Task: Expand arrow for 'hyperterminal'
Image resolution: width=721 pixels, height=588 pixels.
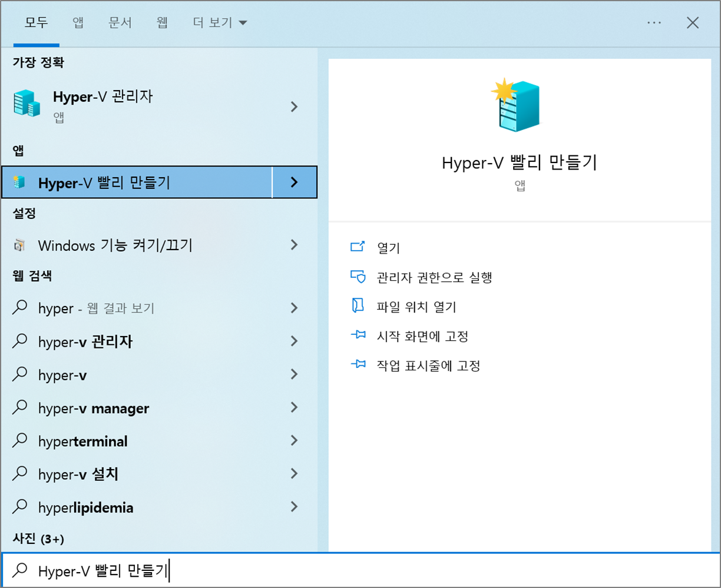Action: (295, 440)
